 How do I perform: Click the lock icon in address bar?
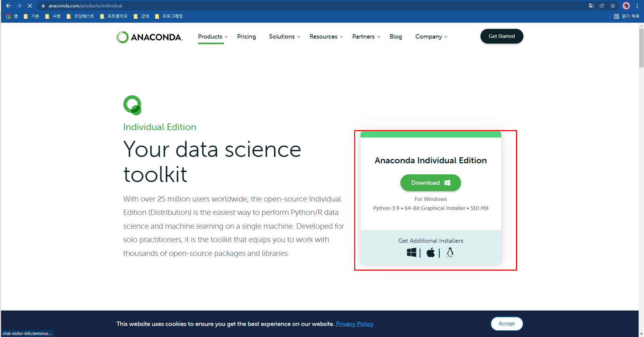[x=43, y=6]
